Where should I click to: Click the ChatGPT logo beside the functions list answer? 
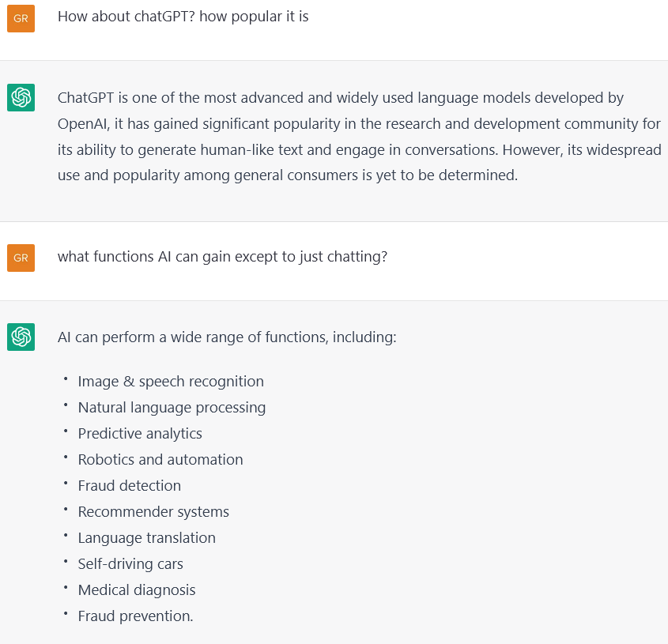pyautogui.click(x=21, y=337)
